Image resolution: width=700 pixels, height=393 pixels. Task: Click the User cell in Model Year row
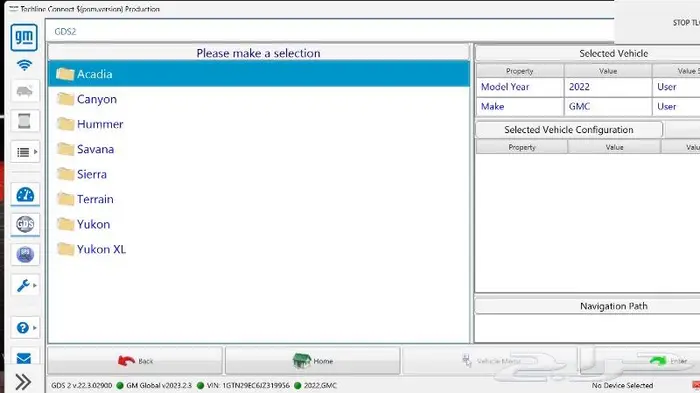(676, 87)
